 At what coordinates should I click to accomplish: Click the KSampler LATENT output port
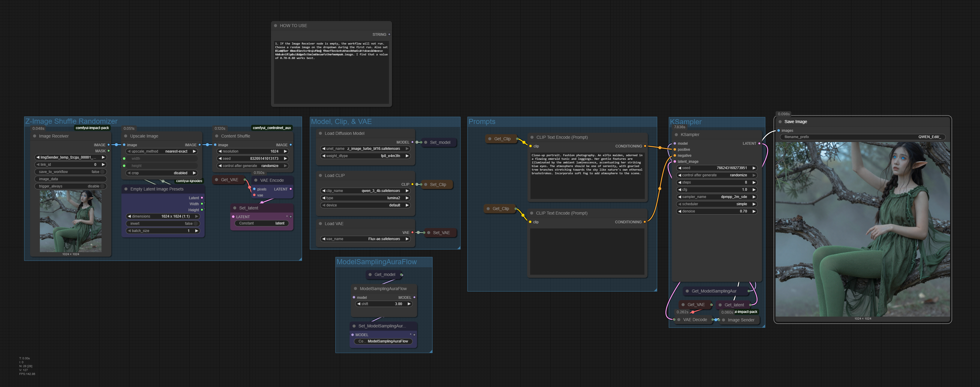759,144
